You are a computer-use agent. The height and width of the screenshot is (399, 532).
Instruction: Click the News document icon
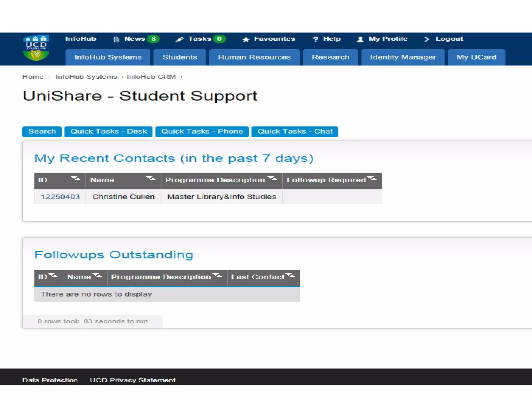(116, 39)
